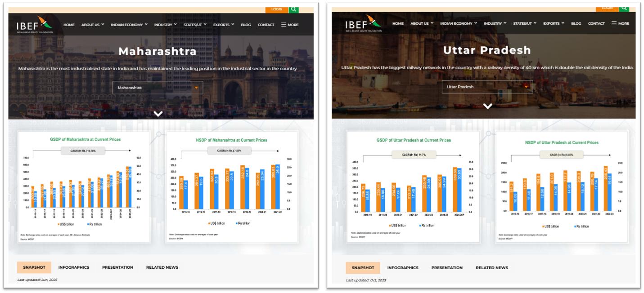Open RELATED NEWS tab on Maharashtra page

[x=162, y=267]
